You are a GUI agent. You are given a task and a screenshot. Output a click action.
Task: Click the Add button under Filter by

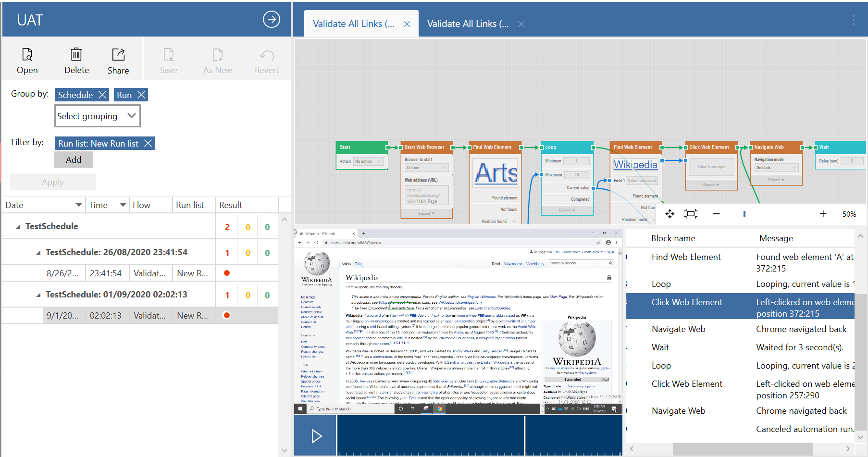tap(74, 159)
